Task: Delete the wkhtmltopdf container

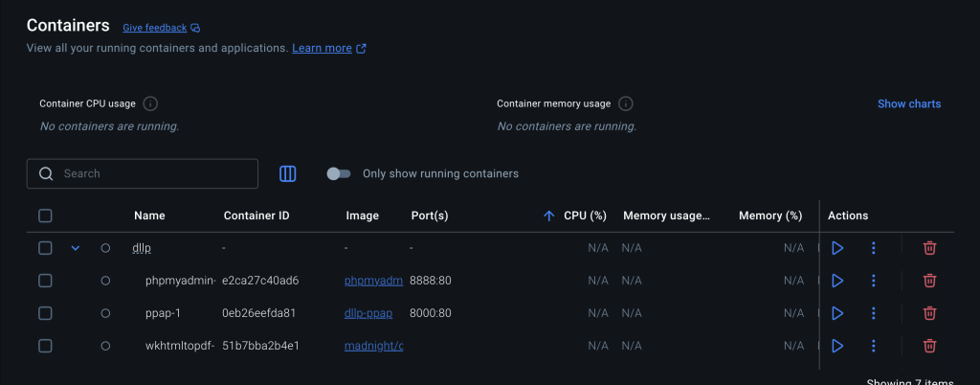Action: (929, 346)
